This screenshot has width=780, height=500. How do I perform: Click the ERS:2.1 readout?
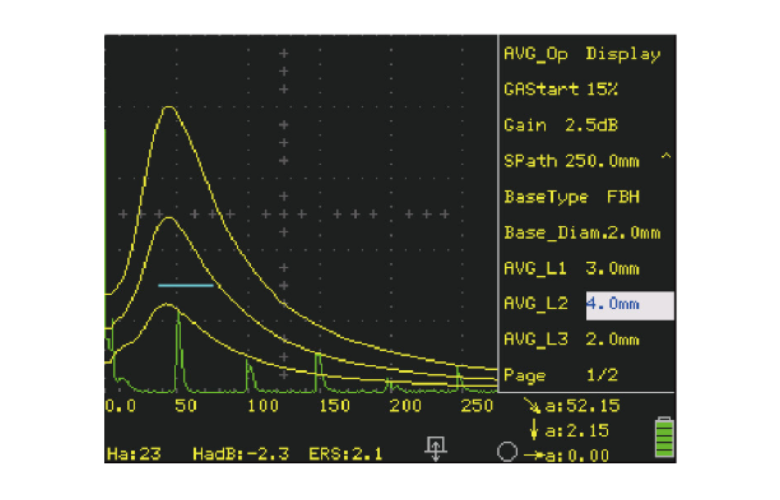point(346,454)
